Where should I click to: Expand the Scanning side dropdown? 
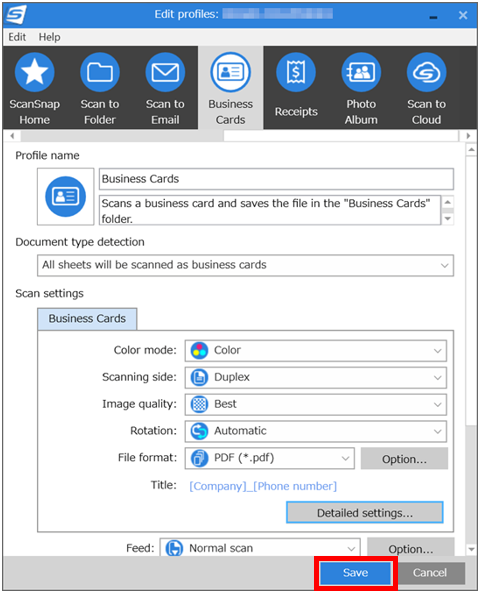[x=438, y=378]
